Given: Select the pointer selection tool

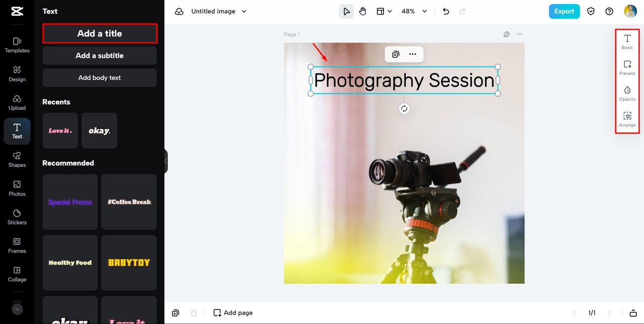Looking at the screenshot, I should click(x=346, y=11).
